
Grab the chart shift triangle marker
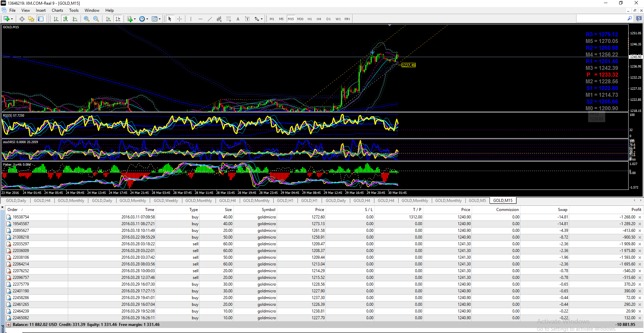(389, 25)
